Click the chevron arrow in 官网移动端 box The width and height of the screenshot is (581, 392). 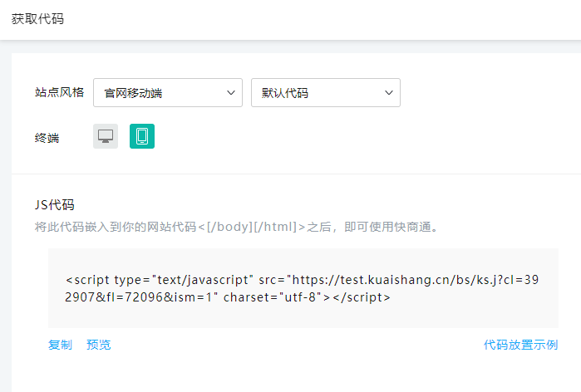pos(231,93)
